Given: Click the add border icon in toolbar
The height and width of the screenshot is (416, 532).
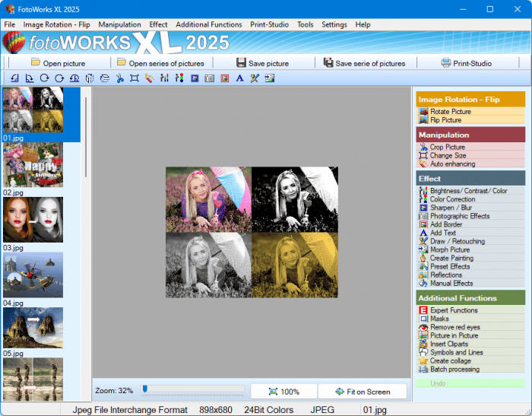Looking at the screenshot, I should (224, 78).
